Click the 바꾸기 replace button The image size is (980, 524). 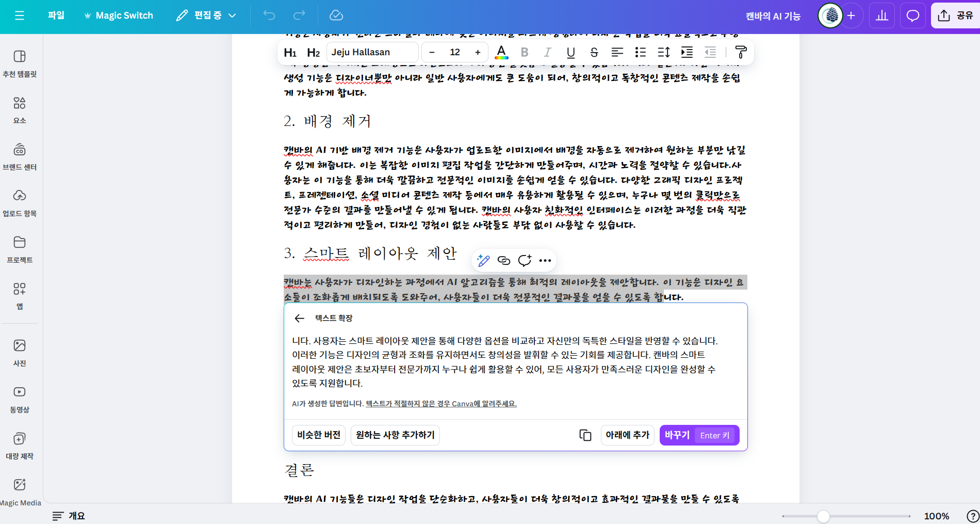(x=699, y=435)
